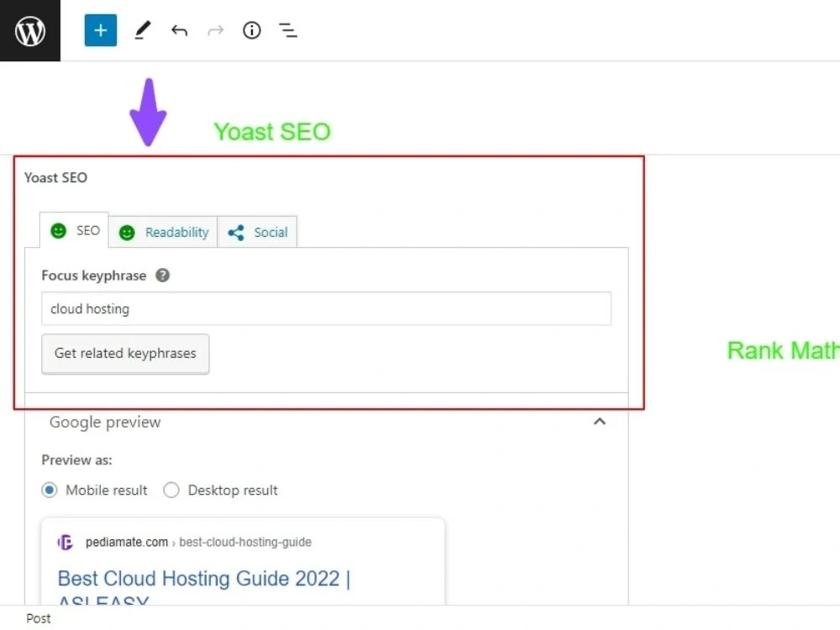Click the green smiley on SEO tab
Image resolution: width=840 pixels, height=630 pixels.
coord(59,231)
